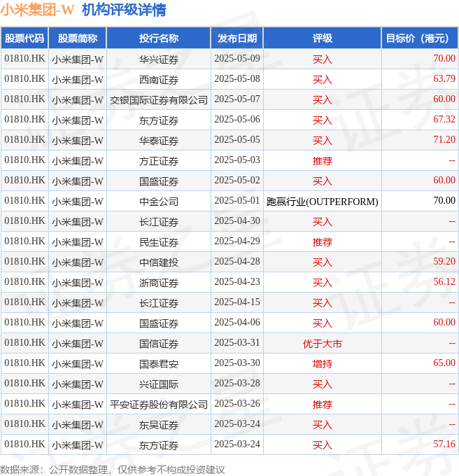The width and height of the screenshot is (459, 476).
Task: Click the 股票代码 column header
Action: 24,38
